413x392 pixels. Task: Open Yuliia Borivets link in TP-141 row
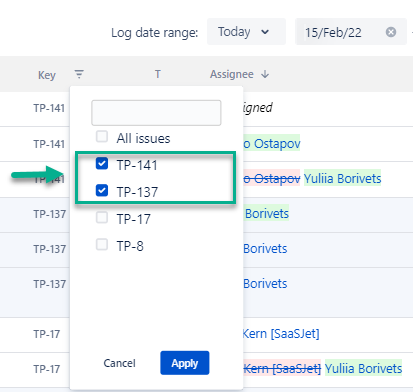coord(342,178)
